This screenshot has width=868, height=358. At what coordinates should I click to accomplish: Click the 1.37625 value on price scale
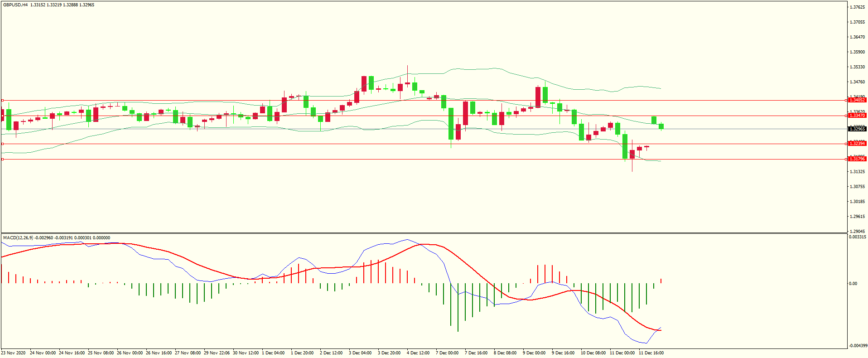pos(857,7)
